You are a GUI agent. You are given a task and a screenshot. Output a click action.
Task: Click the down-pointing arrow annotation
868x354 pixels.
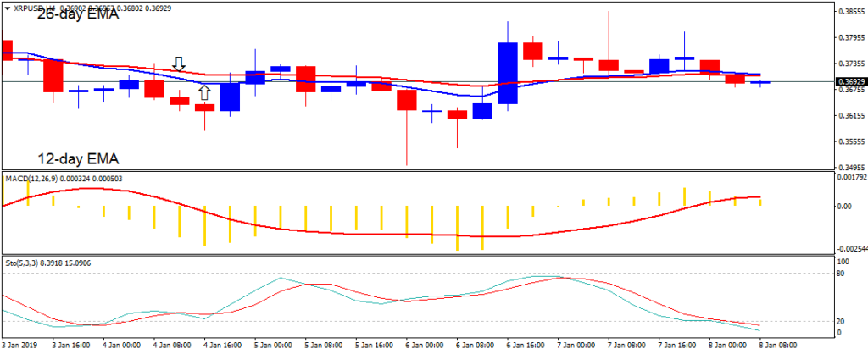tap(179, 64)
